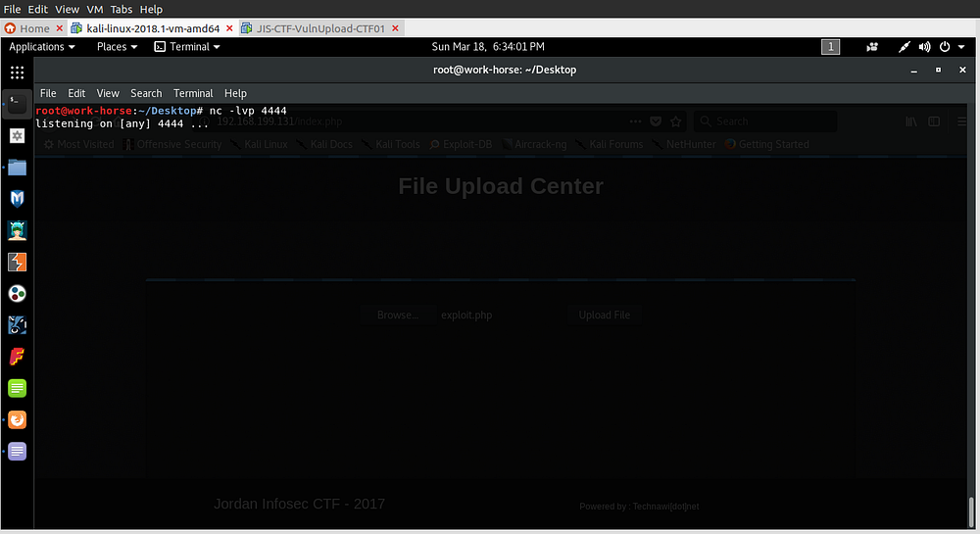The height and width of the screenshot is (534, 980).
Task: Open the VM menu in VMware menubar
Action: coord(94,9)
